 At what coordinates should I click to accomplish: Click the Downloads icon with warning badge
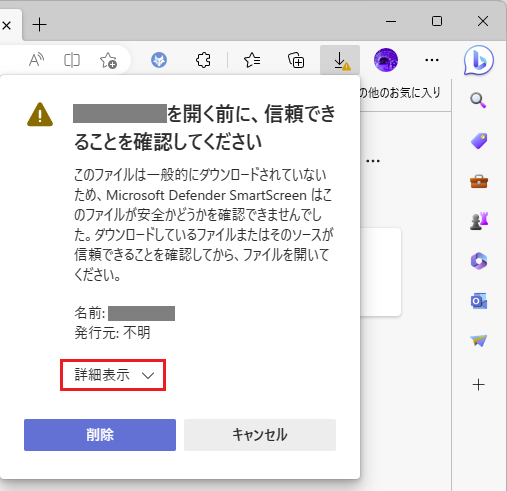pos(340,60)
